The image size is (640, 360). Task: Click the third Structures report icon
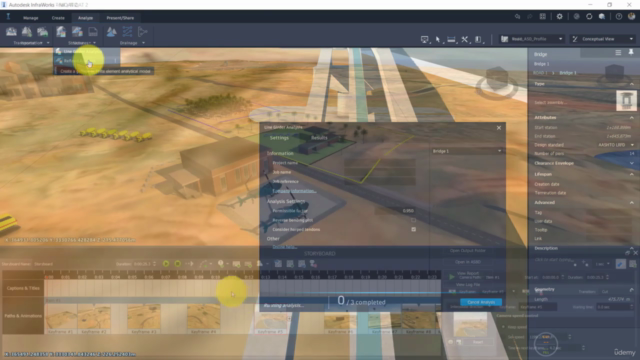tap(93, 31)
